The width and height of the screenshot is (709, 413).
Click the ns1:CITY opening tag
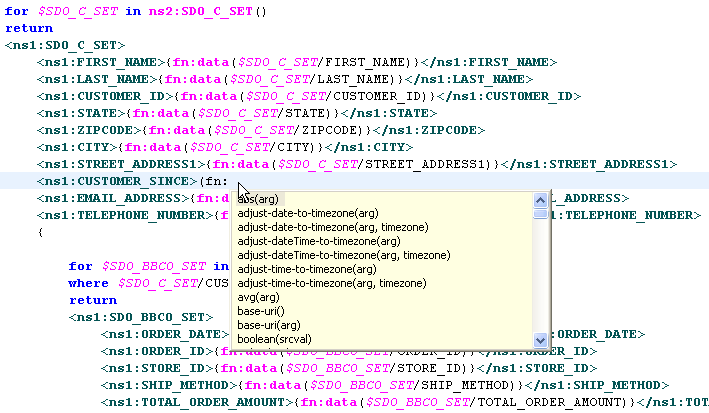point(77,147)
